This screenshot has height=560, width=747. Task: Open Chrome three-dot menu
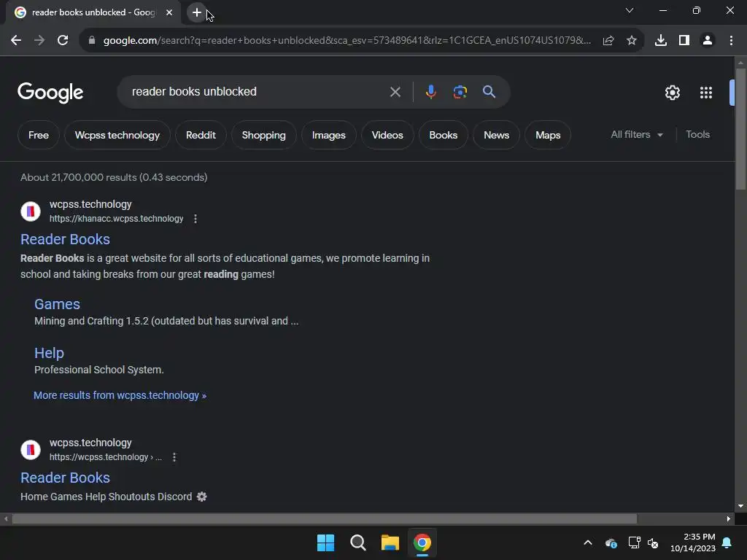coord(731,41)
